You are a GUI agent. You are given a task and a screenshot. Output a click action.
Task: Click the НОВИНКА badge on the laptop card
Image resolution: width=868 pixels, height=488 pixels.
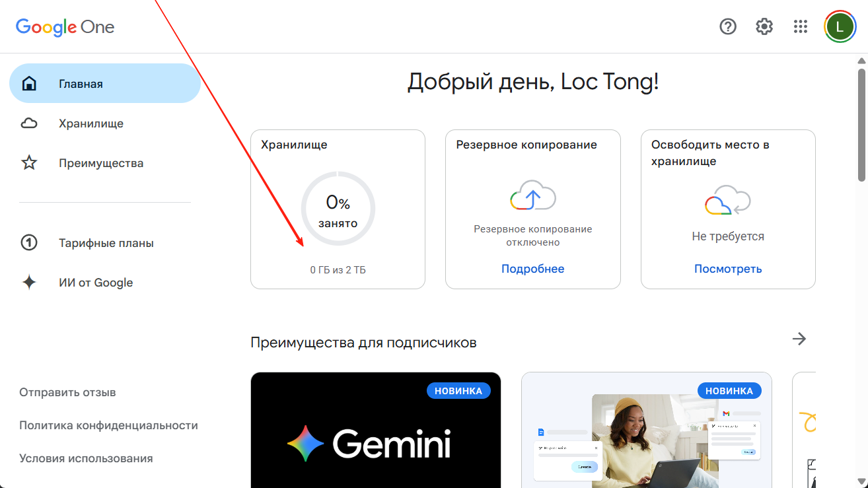click(x=729, y=391)
